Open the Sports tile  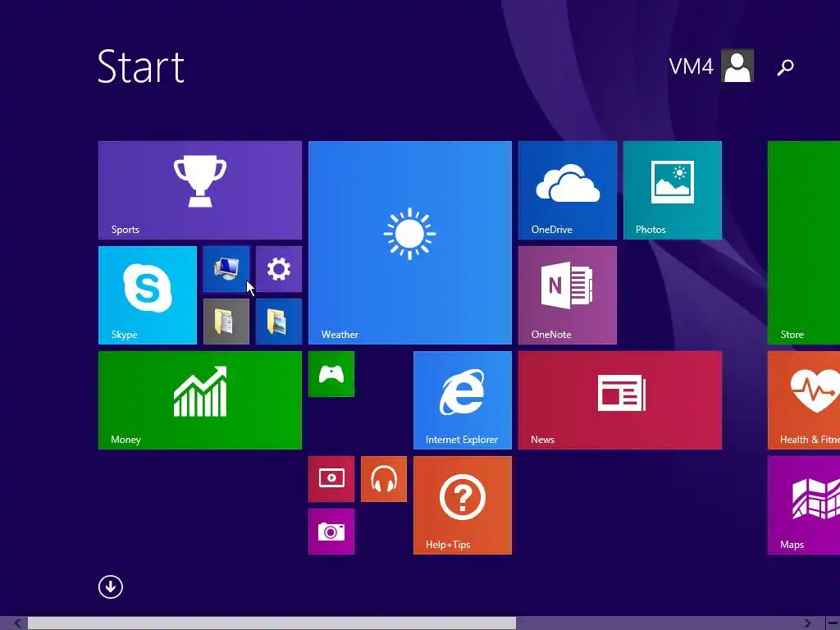click(x=200, y=190)
